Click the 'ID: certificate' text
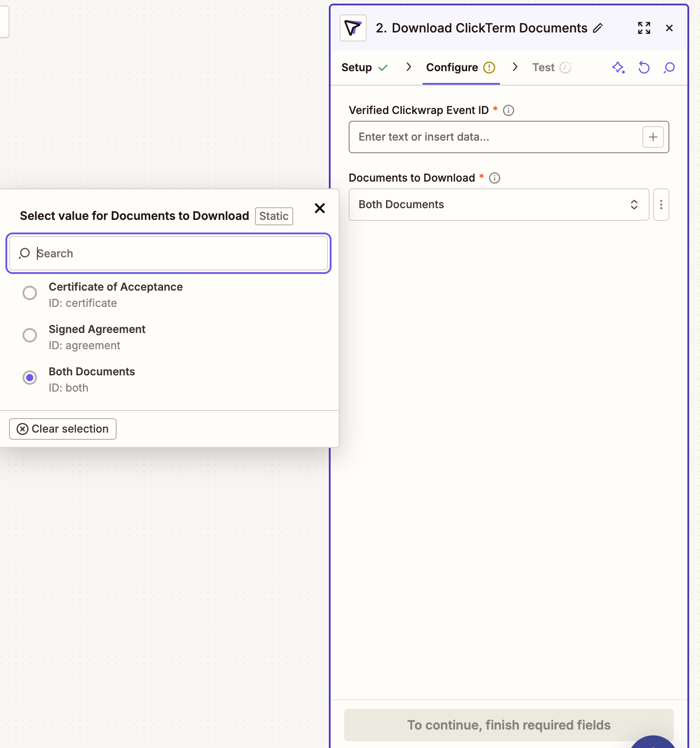Screen dimensions: 700x748 tap(83, 303)
